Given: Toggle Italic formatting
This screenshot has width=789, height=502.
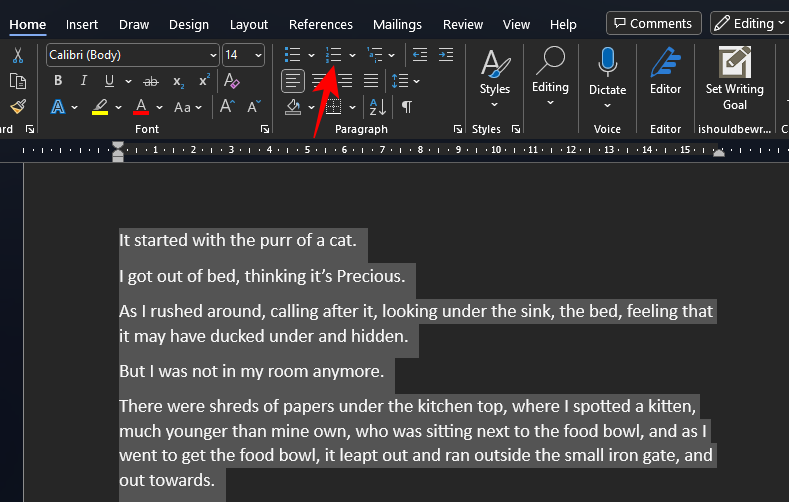Looking at the screenshot, I should pos(84,80).
